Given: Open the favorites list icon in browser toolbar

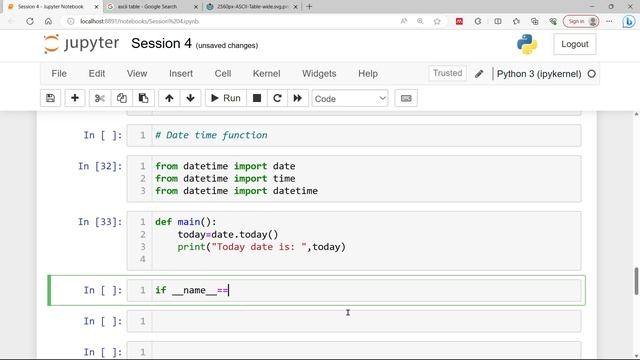Looking at the screenshot, I should [x=516, y=21].
